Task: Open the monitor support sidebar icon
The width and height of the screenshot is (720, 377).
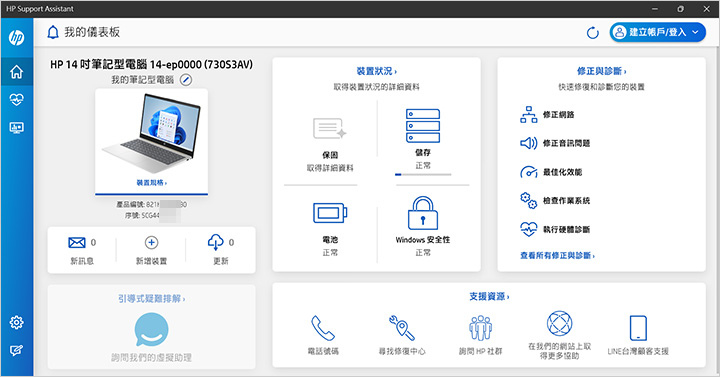Action: pyautogui.click(x=17, y=128)
